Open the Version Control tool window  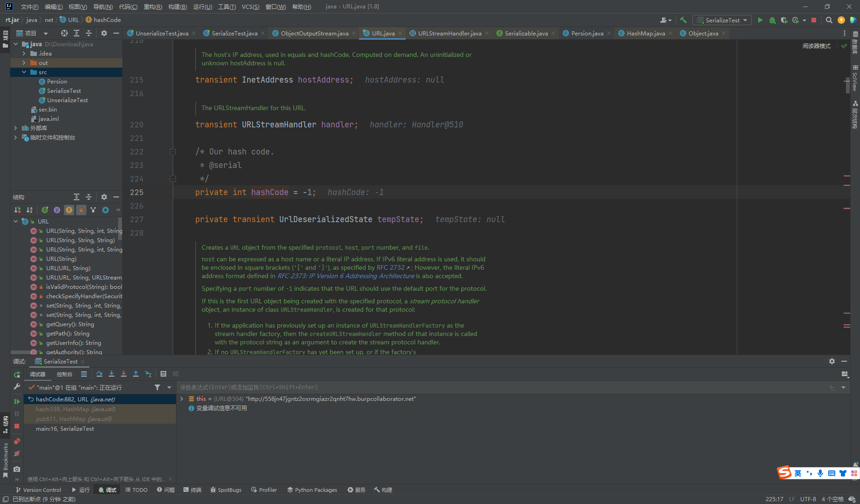38,490
